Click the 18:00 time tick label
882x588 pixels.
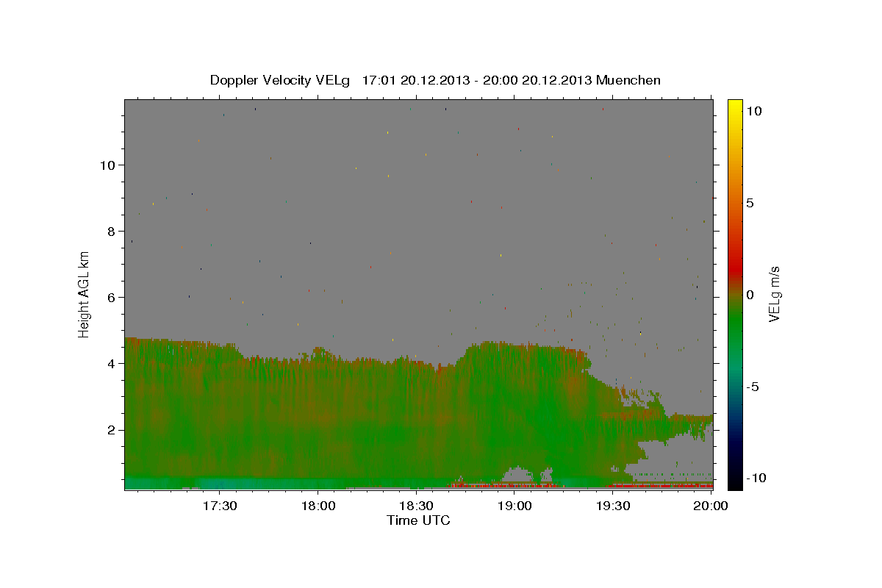click(318, 506)
